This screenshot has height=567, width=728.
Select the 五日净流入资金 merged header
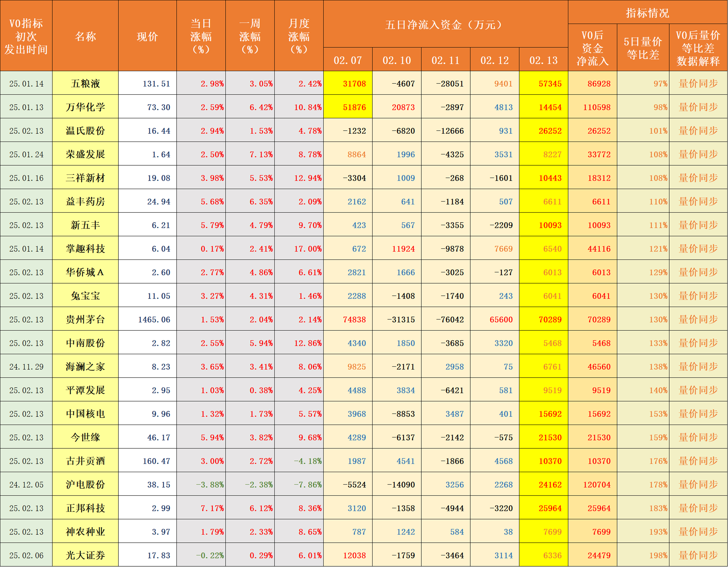(445, 24)
